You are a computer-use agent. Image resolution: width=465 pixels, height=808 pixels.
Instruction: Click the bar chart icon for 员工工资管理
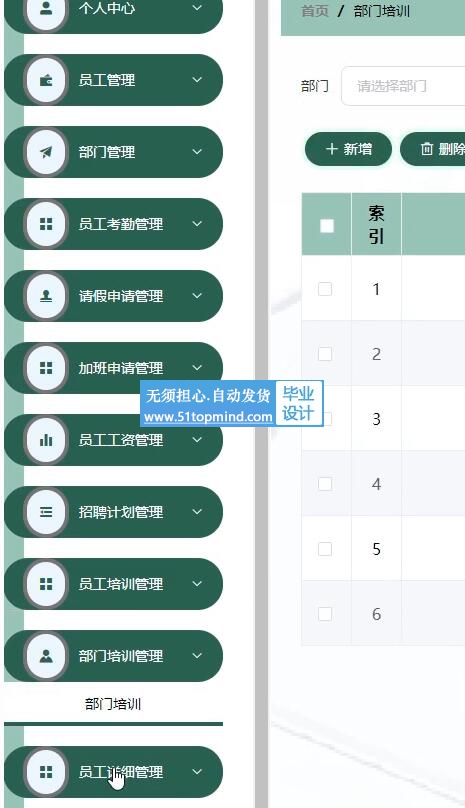click(46, 440)
